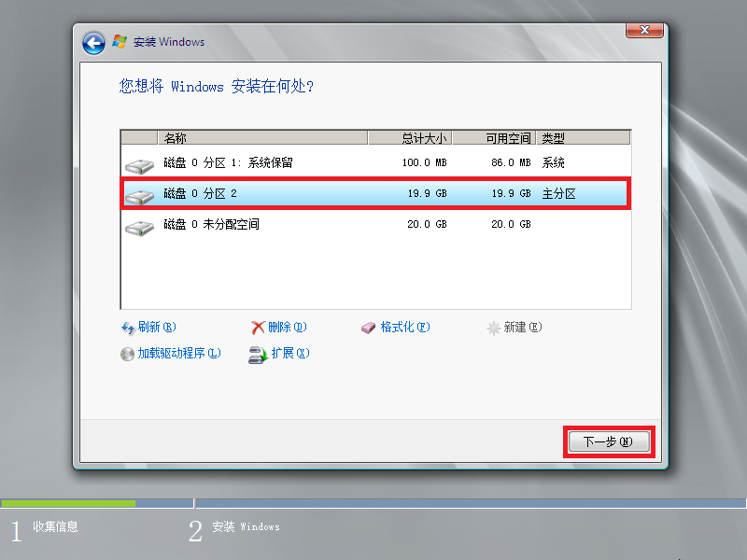Click the red X icon beside 删除
Screen dimensions: 747x560
[x=258, y=328]
